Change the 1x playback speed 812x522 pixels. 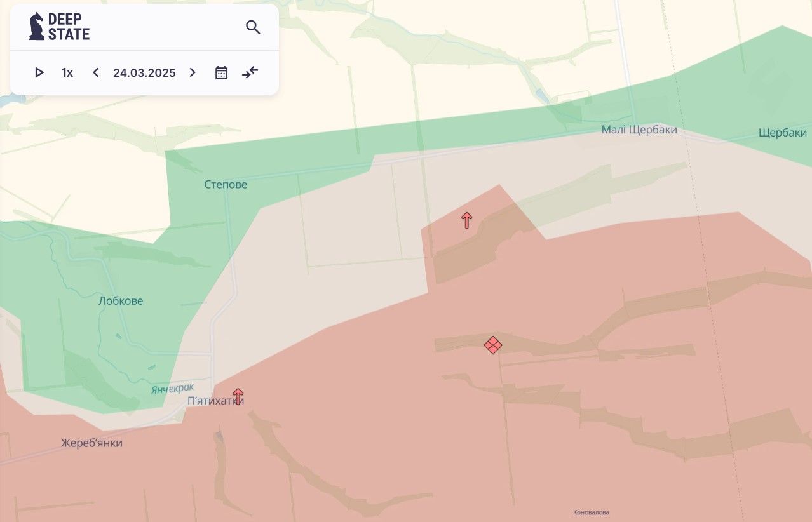click(x=67, y=72)
